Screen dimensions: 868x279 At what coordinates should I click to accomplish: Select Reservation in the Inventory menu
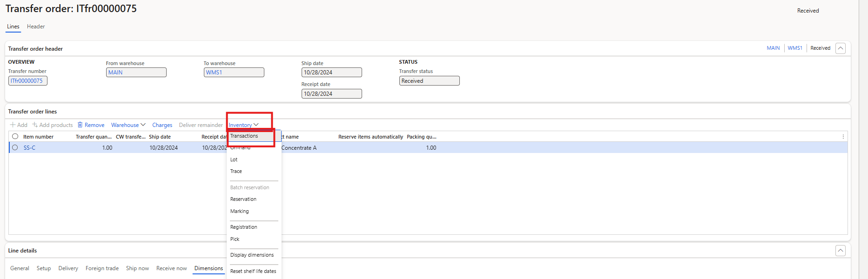click(243, 199)
